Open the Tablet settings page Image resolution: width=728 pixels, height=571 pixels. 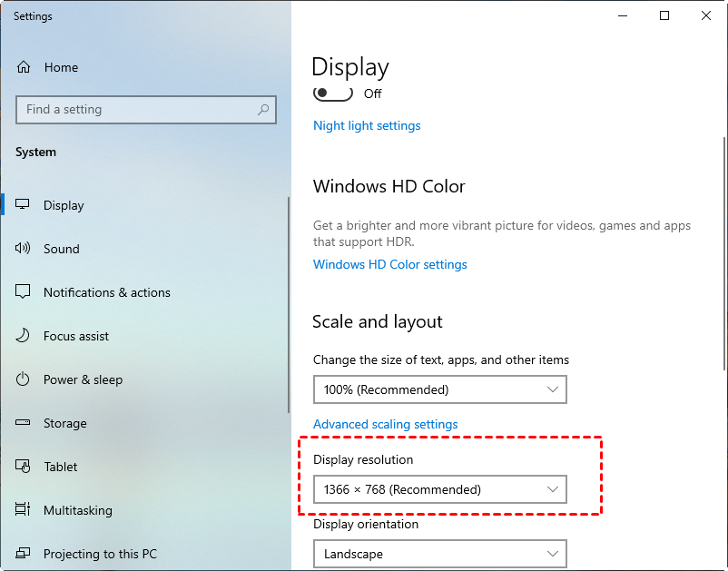click(144, 467)
